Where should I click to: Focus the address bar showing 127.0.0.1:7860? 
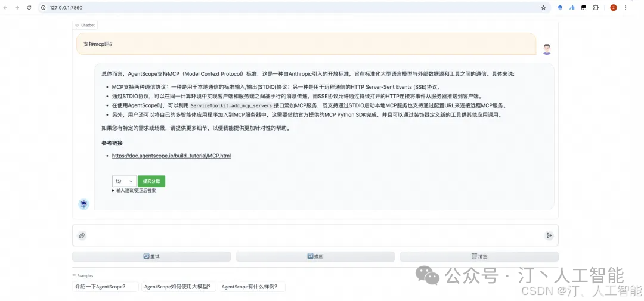tap(294, 7)
